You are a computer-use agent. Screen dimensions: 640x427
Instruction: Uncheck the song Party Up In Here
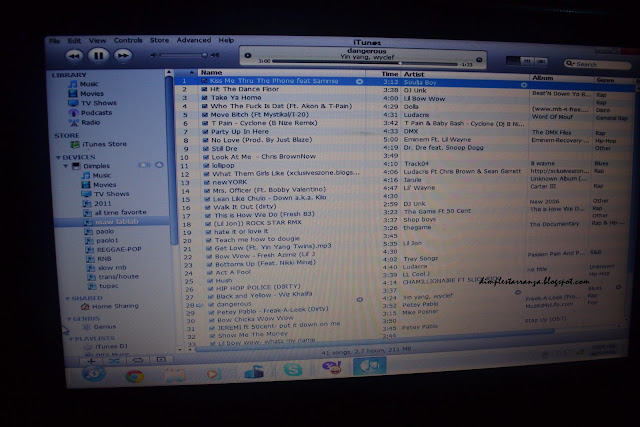point(205,132)
